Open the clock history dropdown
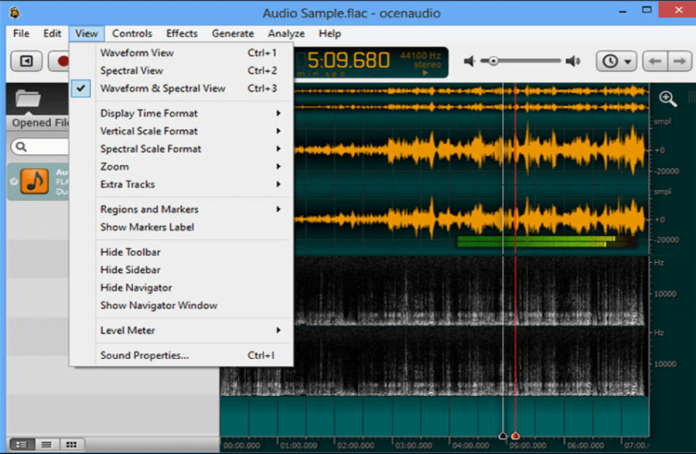This screenshot has height=454, width=696. point(617,61)
